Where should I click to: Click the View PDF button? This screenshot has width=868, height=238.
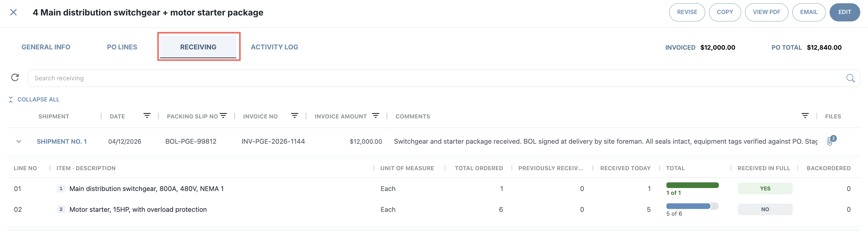point(766,12)
